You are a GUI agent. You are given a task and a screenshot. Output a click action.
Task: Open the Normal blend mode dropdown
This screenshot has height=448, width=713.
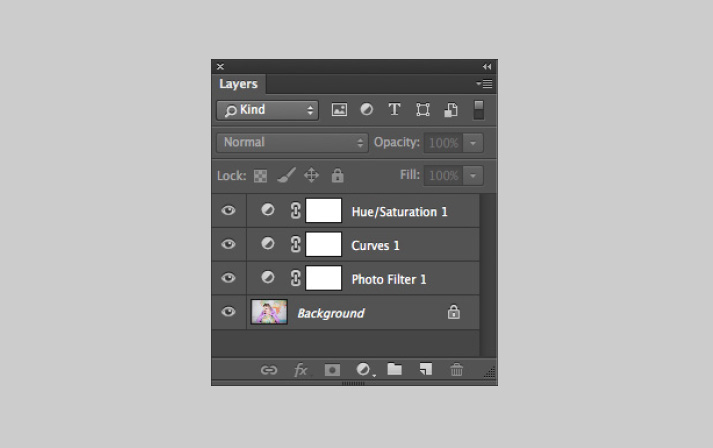[292, 142]
